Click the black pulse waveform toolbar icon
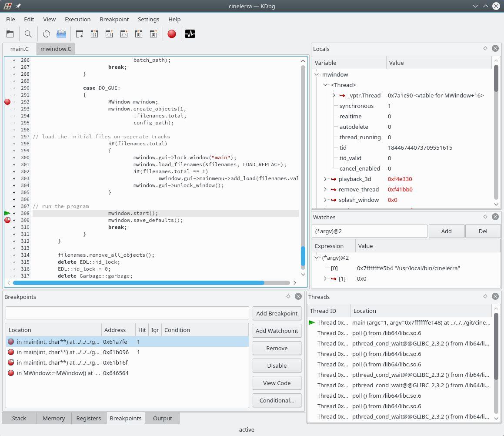This screenshot has width=504, height=436. tap(190, 34)
